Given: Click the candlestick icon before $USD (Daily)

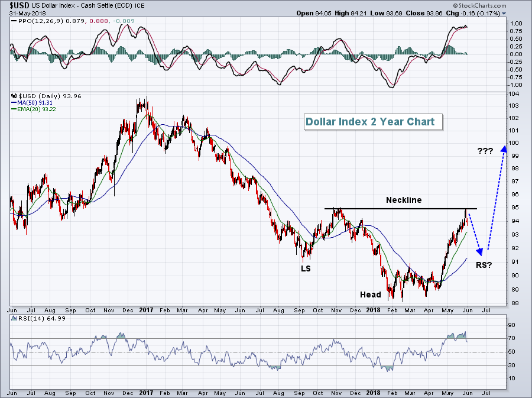Looking at the screenshot, I should click(14, 96).
